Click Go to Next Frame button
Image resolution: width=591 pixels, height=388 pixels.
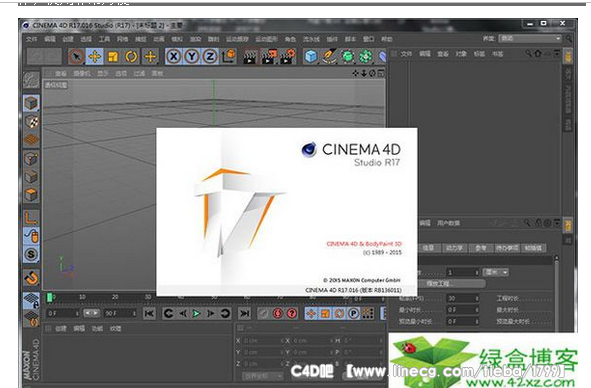[x=211, y=313]
